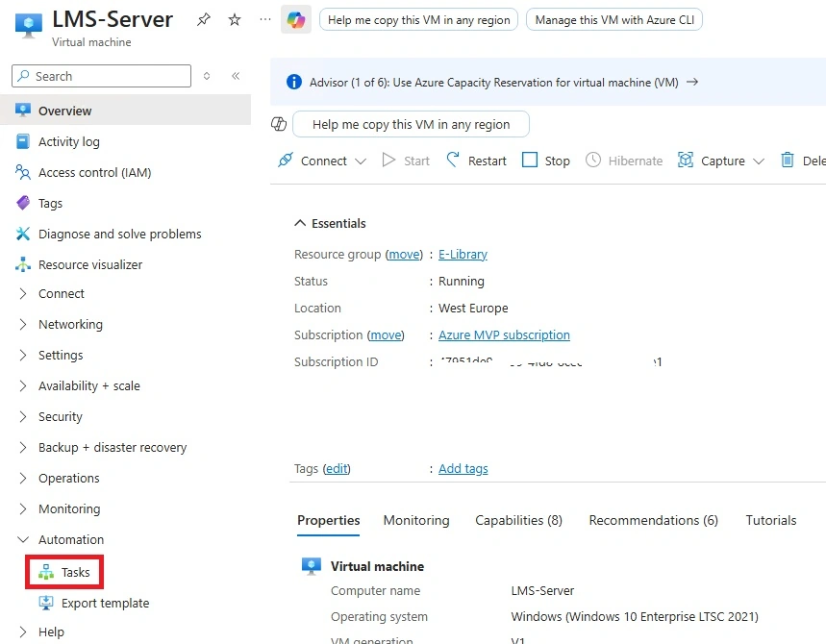Expand the Connect section in sidebar

22,294
